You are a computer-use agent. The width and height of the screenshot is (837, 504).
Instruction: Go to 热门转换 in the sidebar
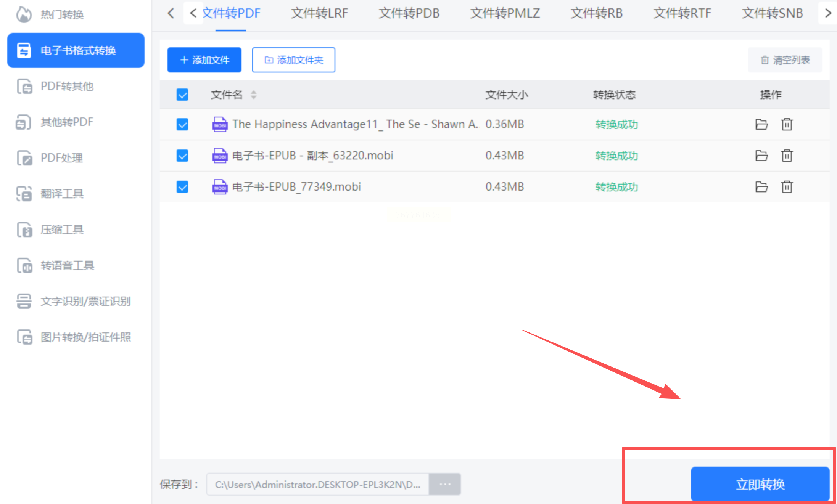[62, 14]
